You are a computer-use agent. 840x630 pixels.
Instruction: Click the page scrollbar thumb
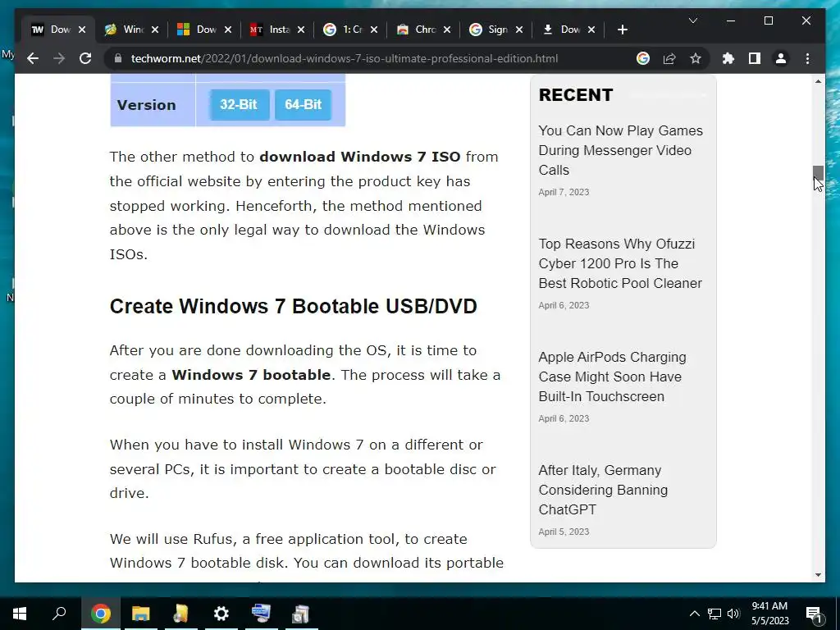(x=818, y=174)
